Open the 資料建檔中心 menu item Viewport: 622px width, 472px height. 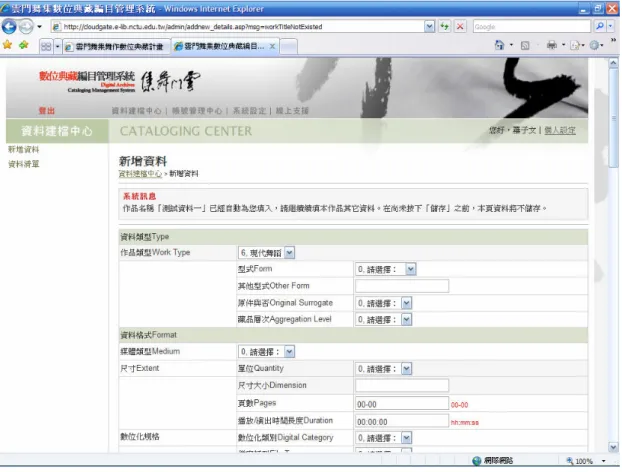(x=136, y=111)
